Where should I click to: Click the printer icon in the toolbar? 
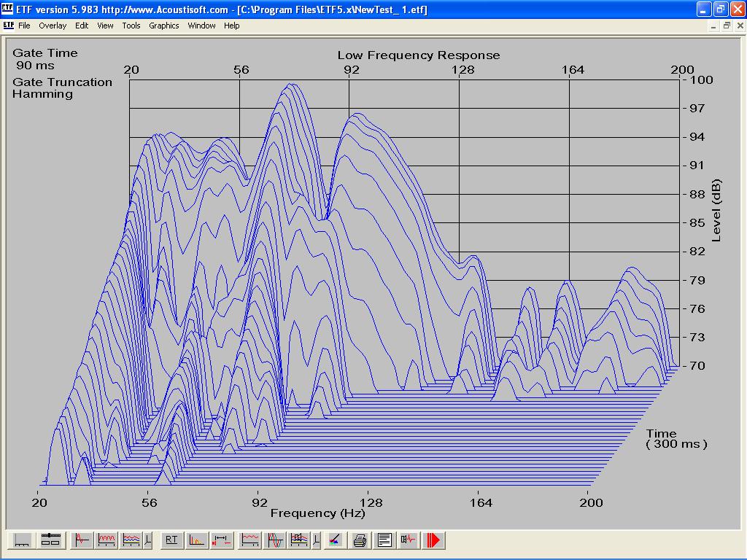[x=360, y=540]
